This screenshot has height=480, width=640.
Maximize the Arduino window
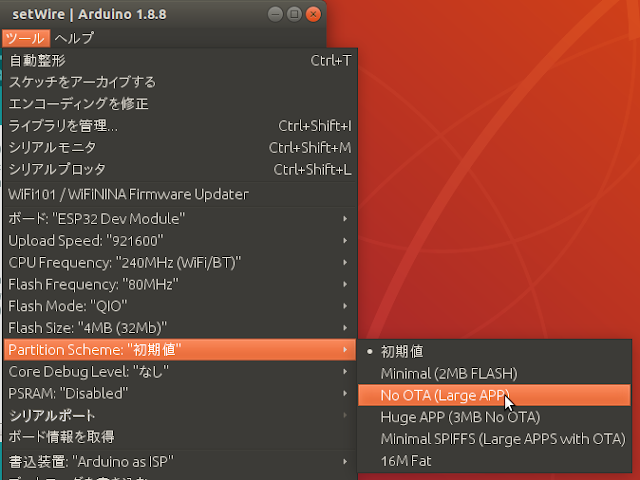point(294,14)
